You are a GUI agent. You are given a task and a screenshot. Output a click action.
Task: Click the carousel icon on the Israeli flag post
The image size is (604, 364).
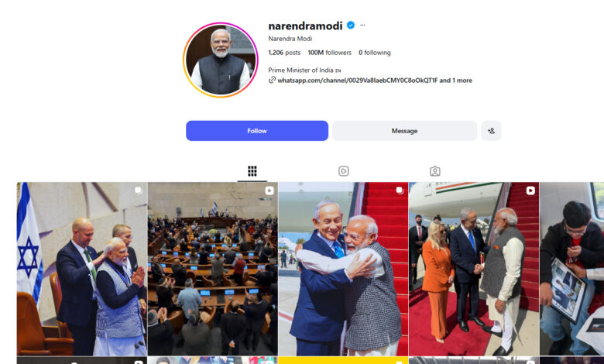coord(139,191)
